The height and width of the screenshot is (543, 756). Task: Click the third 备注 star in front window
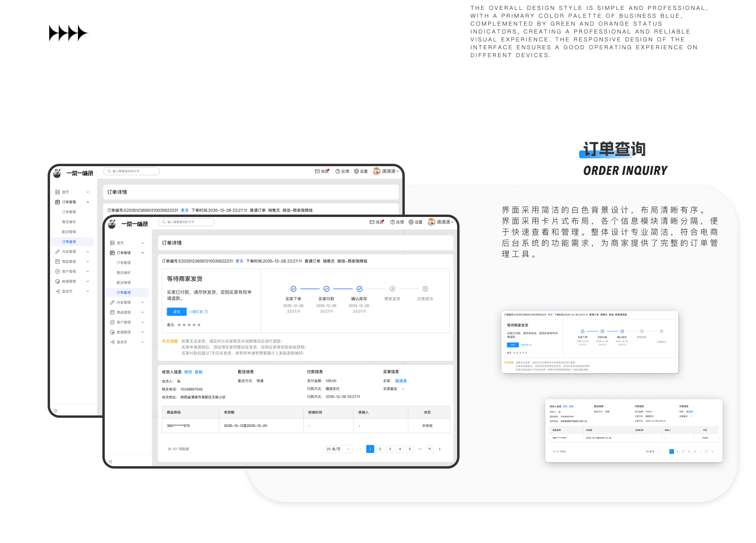[x=189, y=325]
